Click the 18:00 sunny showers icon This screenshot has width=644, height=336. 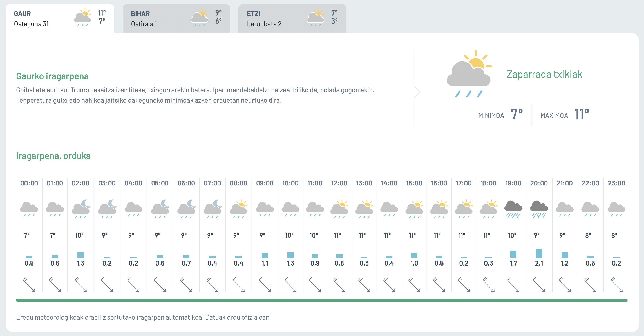coord(489,209)
